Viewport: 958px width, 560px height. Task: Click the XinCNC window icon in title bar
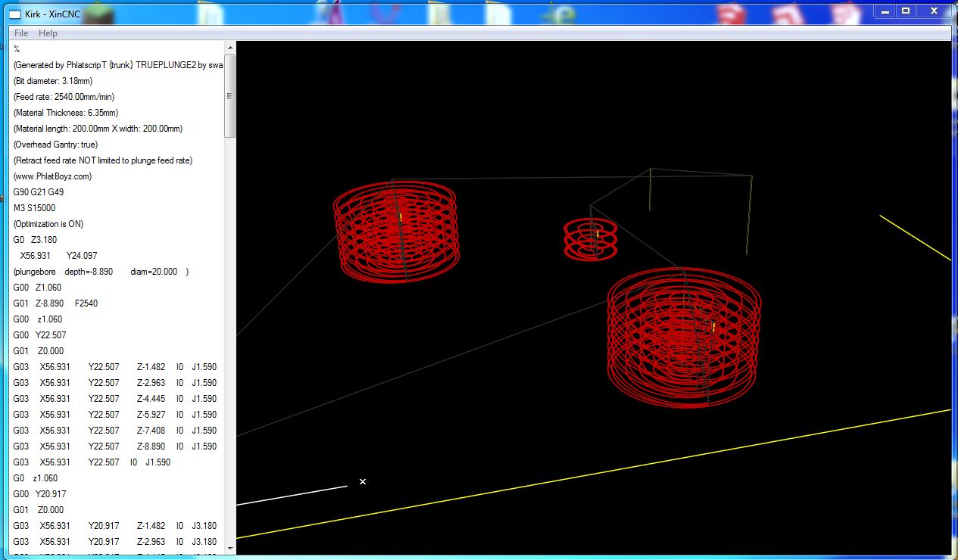14,14
